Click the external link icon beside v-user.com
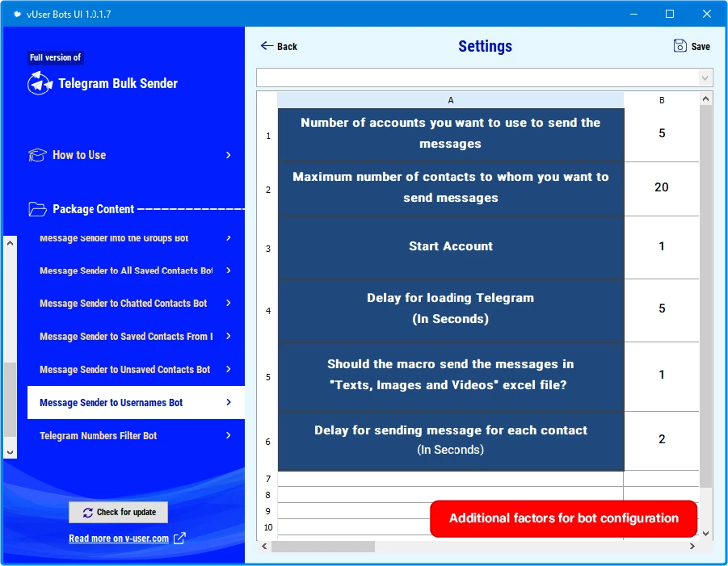This screenshot has height=566, width=728. tap(179, 539)
